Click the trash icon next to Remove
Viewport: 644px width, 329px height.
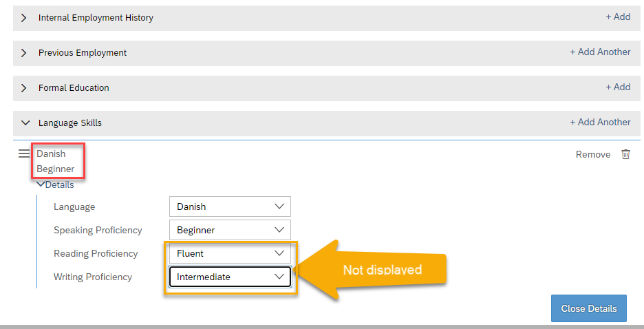(x=625, y=154)
